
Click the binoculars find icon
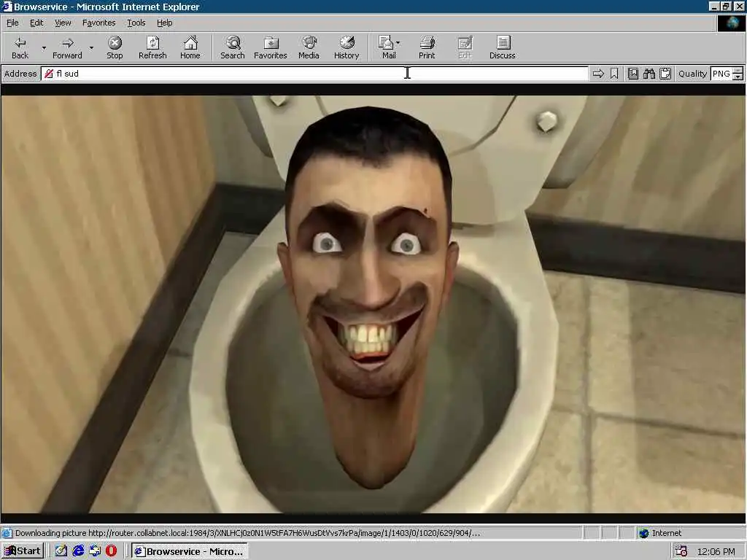pos(649,74)
